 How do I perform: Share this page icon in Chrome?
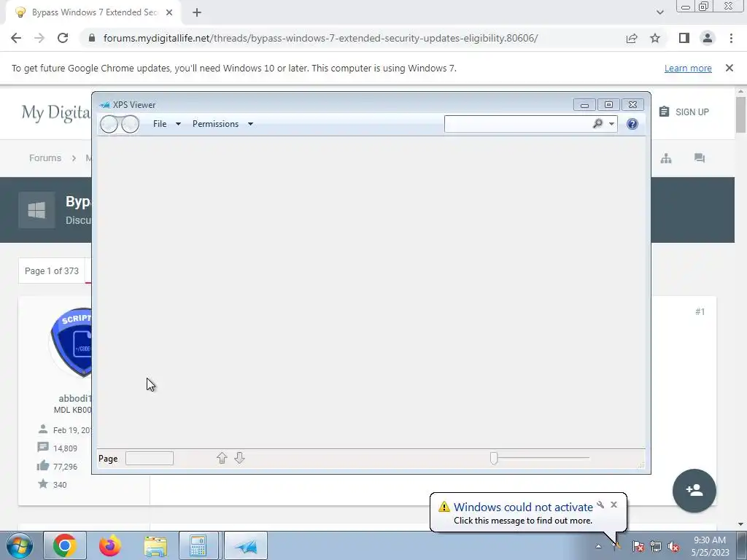[632, 38]
